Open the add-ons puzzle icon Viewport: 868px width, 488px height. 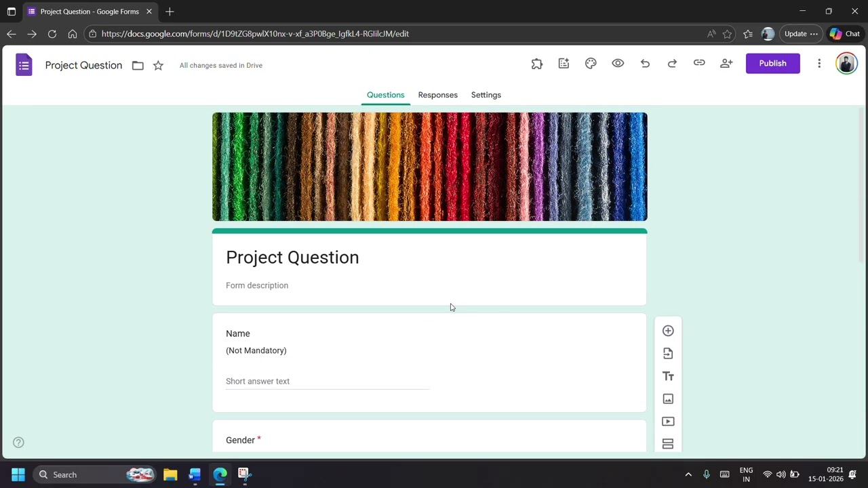pos(536,63)
